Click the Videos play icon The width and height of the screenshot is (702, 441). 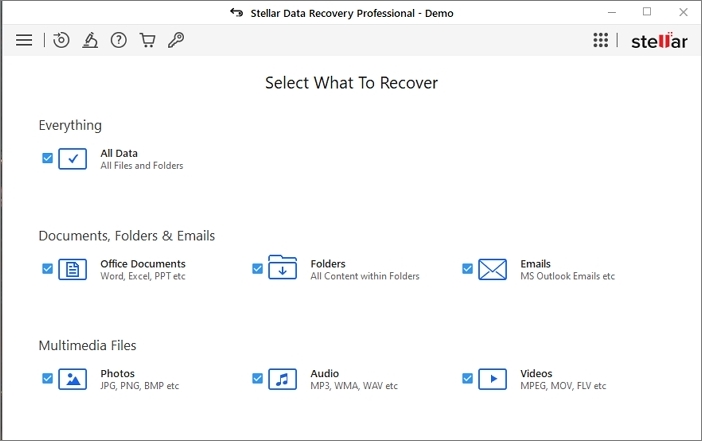point(492,379)
